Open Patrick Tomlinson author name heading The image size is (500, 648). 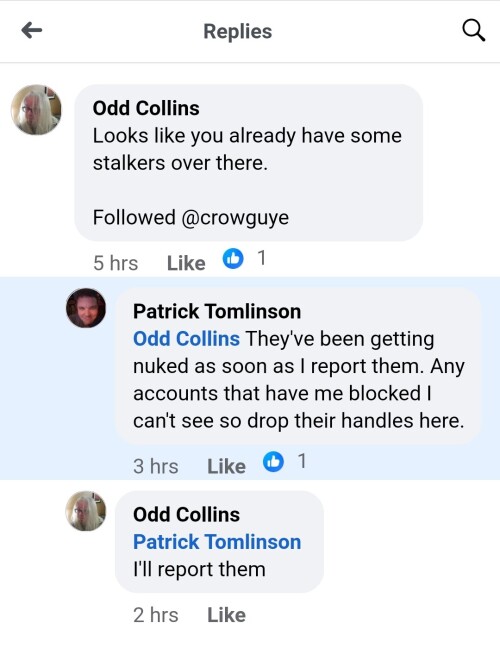pyautogui.click(x=217, y=311)
